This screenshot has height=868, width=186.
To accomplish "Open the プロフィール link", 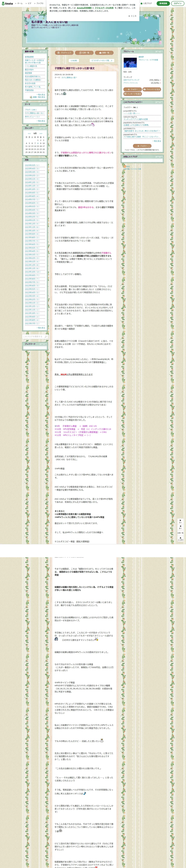I will 143,60.
